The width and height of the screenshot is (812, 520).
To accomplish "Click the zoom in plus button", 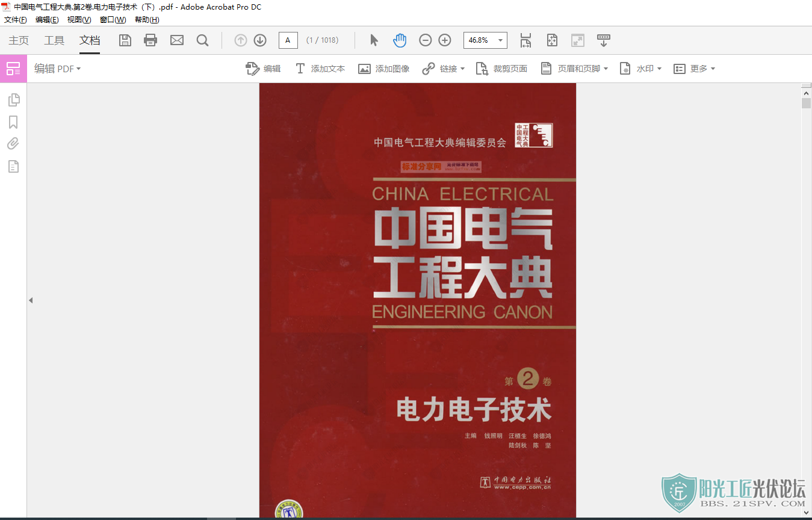I will click(x=445, y=40).
